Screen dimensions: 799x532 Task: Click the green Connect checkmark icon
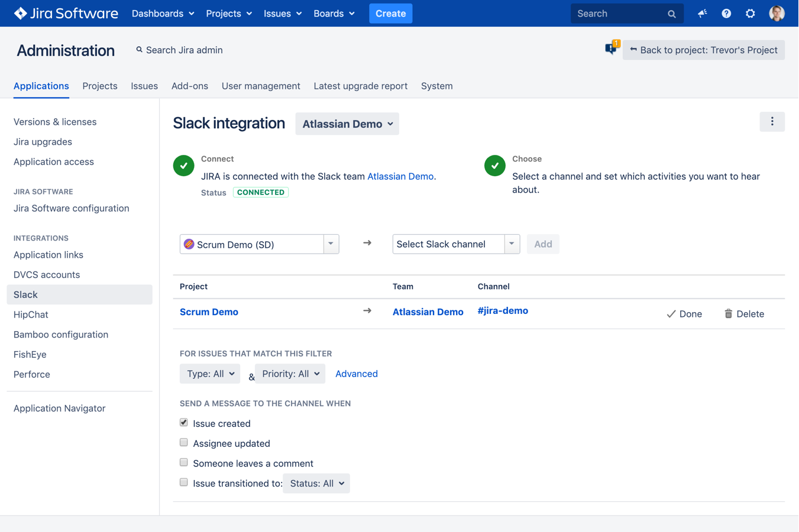pos(184,166)
